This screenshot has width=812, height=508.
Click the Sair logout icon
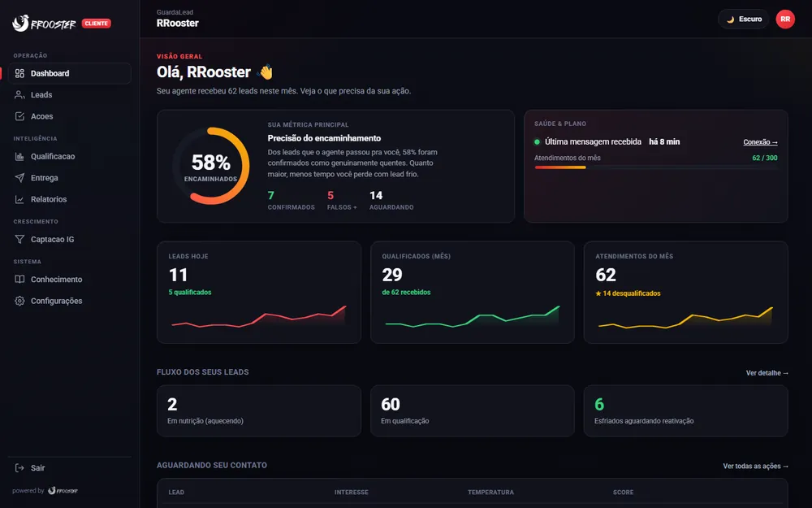(x=19, y=467)
